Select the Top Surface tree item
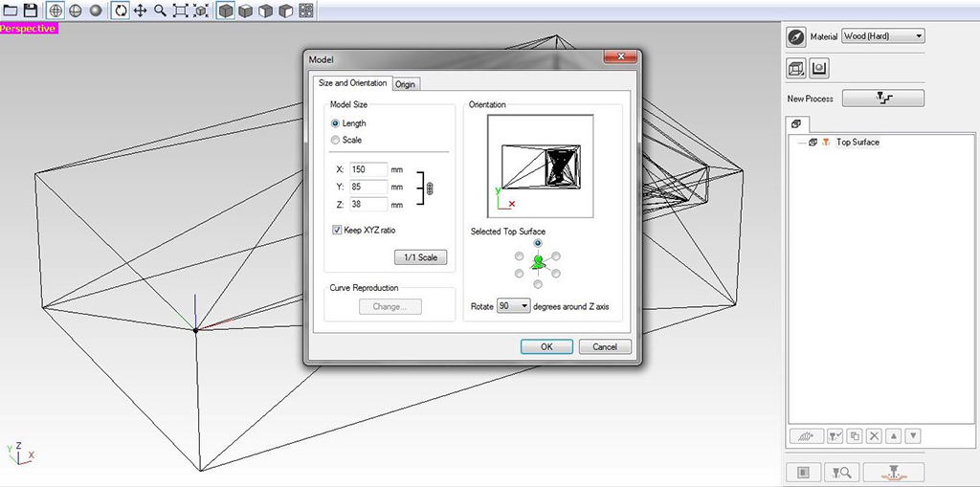Image resolution: width=980 pixels, height=487 pixels. (x=857, y=142)
